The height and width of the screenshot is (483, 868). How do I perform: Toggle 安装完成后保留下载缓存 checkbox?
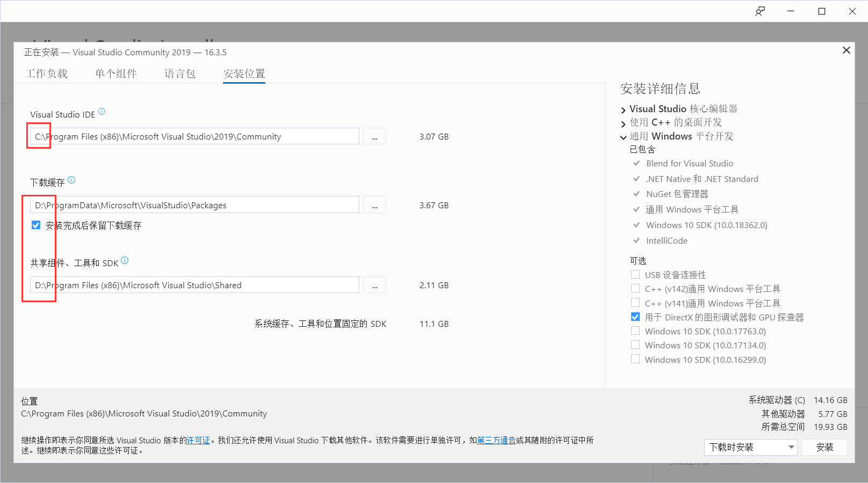(x=36, y=225)
